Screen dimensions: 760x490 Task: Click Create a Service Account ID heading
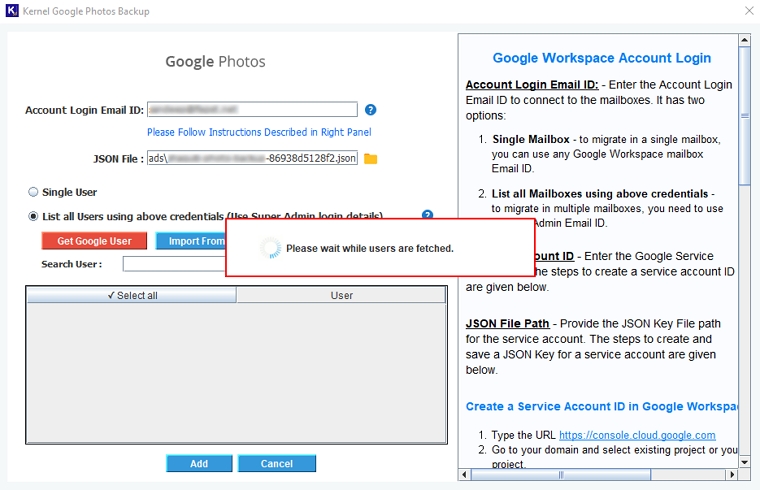coord(602,406)
